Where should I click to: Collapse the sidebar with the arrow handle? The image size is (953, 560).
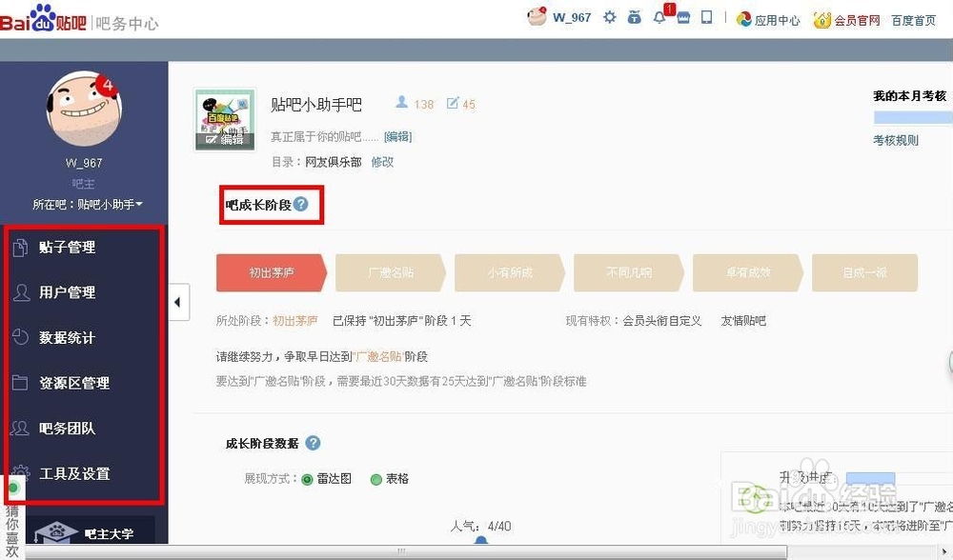[x=177, y=302]
